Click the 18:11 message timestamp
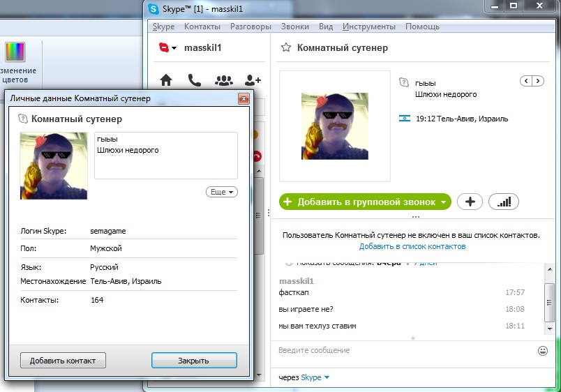Image resolution: width=561 pixels, height=392 pixels. 515,326
